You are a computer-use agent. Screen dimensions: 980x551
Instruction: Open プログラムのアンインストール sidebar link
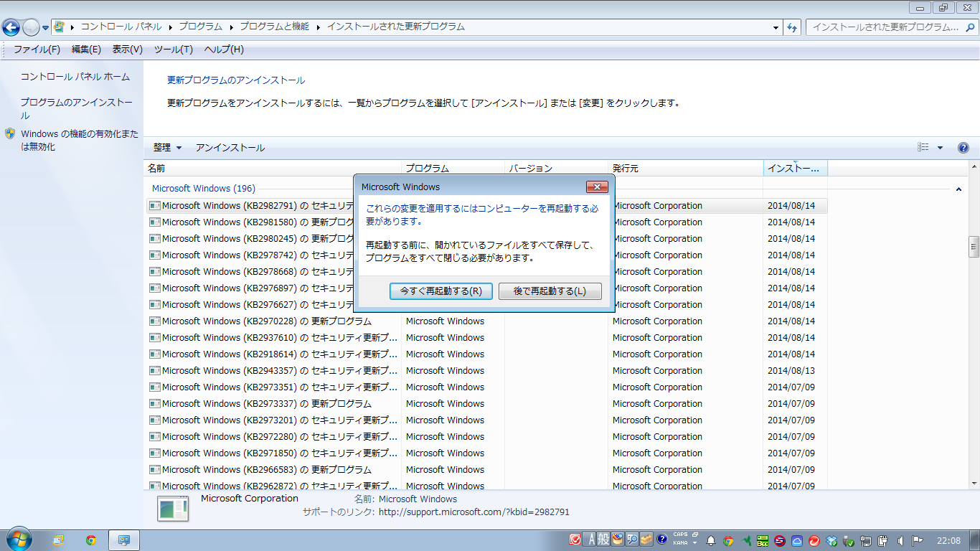coord(76,109)
